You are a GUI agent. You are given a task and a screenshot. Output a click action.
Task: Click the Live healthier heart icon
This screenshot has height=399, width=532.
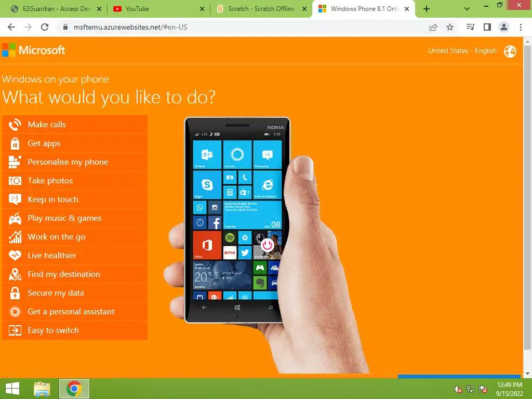(15, 255)
